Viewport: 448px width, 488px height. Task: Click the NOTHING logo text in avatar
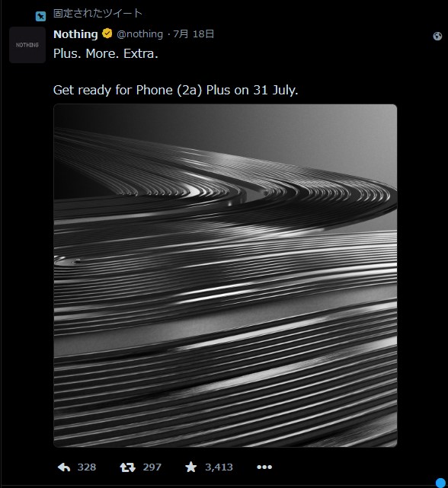coord(27,45)
